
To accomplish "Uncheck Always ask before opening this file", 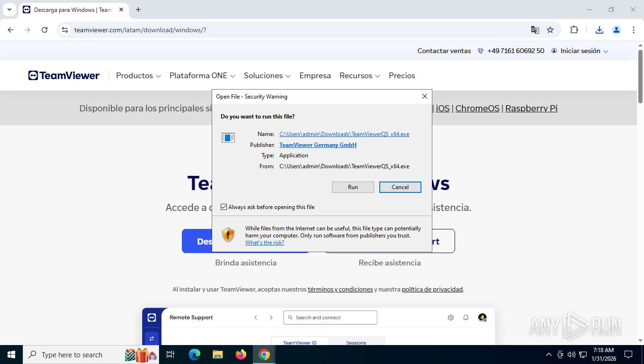I will point(224,207).
